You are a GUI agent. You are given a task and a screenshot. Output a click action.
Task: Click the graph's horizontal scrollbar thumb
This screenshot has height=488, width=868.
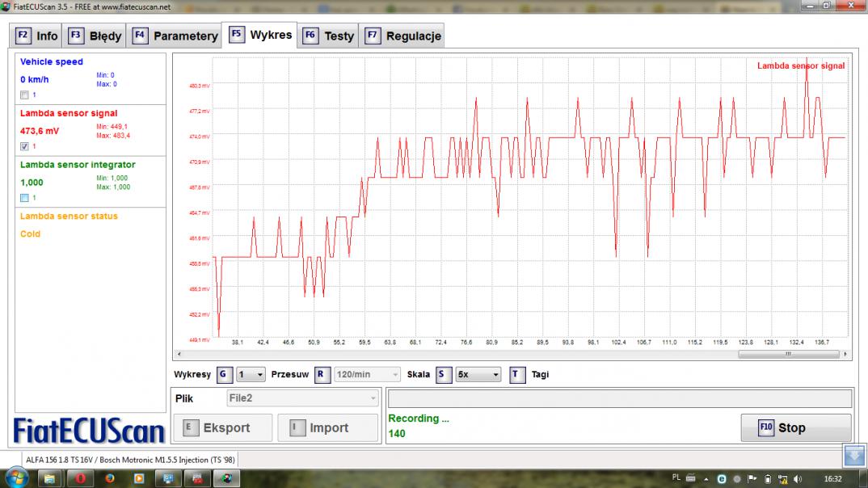788,354
